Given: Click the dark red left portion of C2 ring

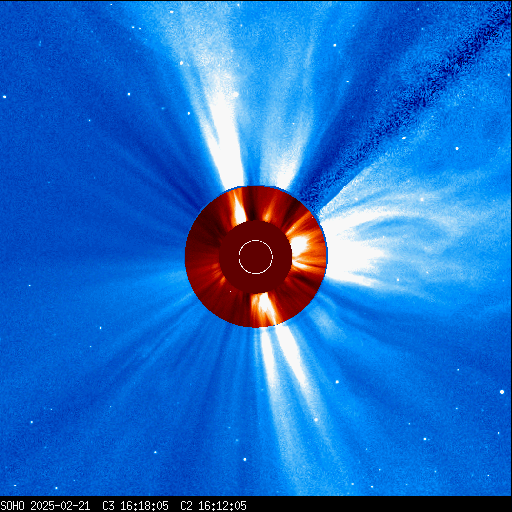Looking at the screenshot, I should (202, 257).
